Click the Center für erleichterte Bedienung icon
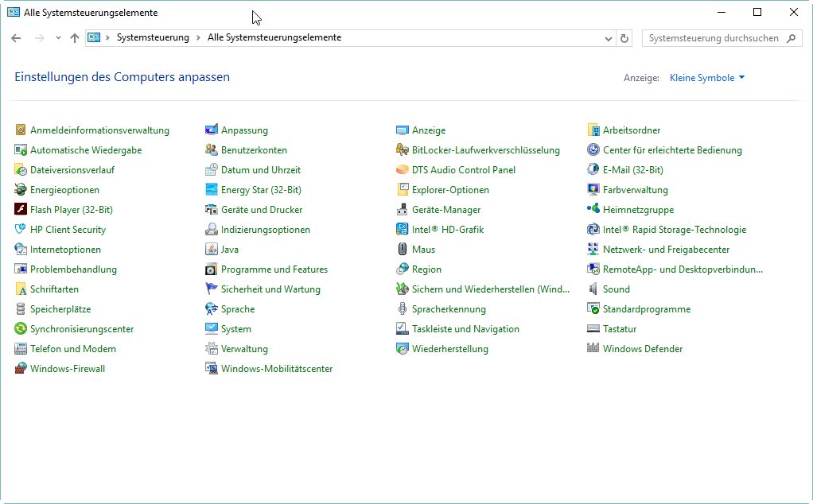813x504 pixels. [593, 150]
